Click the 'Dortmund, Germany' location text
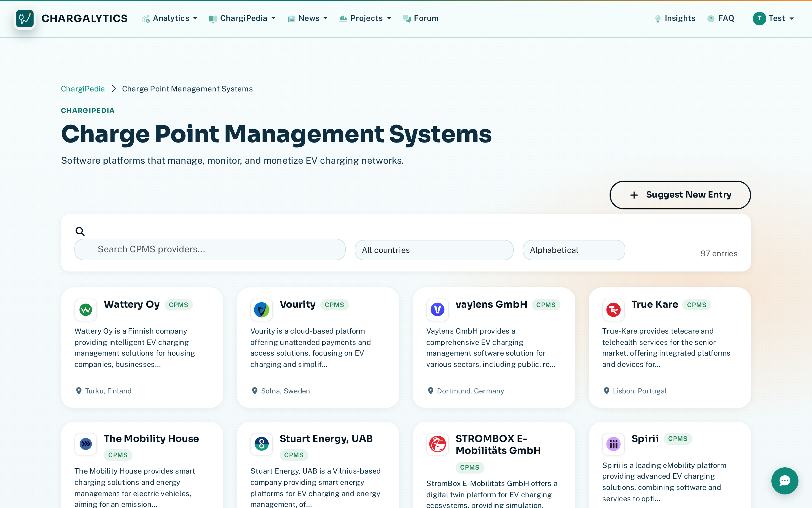 (470, 391)
